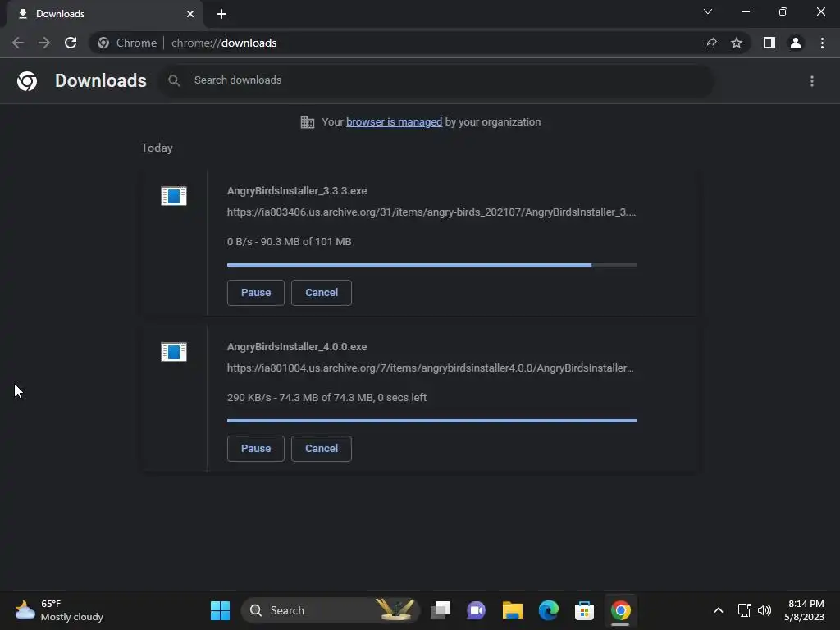The height and width of the screenshot is (630, 840).
Task: Open a new tab with plus button
Action: click(221, 14)
